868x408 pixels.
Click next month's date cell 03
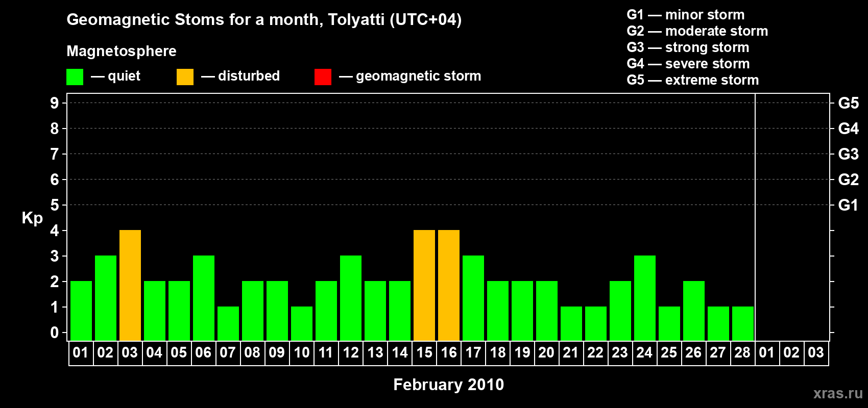point(816,353)
